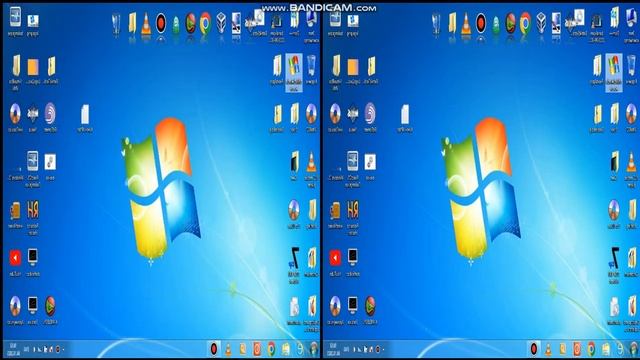Expand hidden tray icons in left taskbar
The image size is (640, 360).
coord(63,350)
